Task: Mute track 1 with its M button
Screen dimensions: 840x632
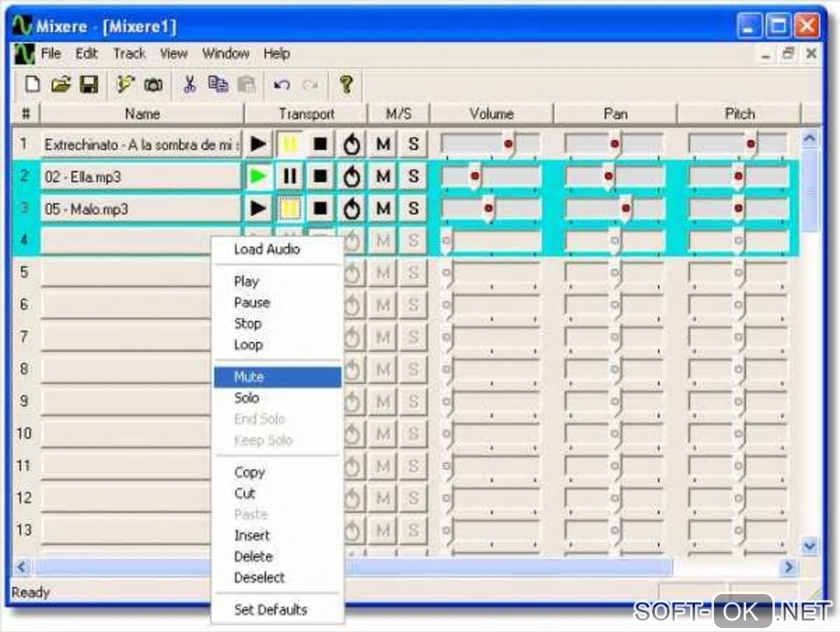Action: tap(382, 144)
